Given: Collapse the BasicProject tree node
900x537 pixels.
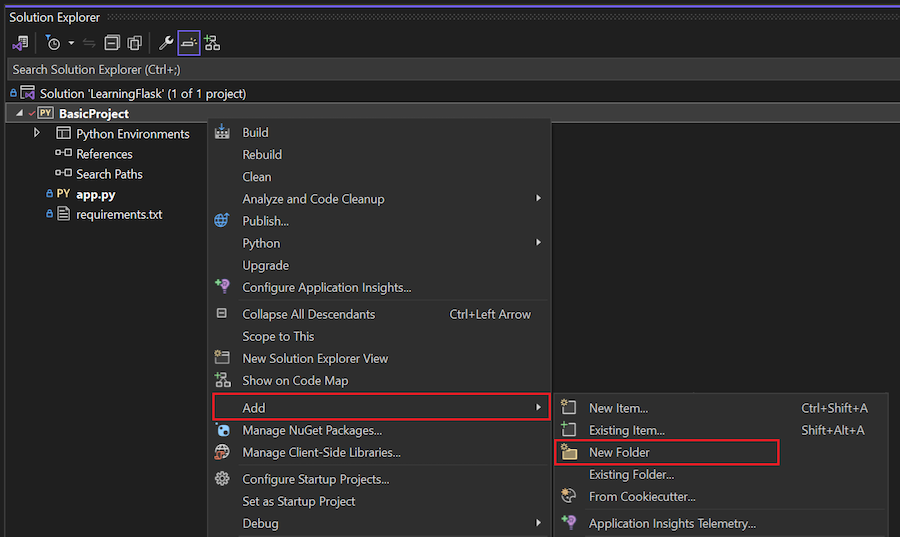Looking at the screenshot, I should tap(20, 113).
